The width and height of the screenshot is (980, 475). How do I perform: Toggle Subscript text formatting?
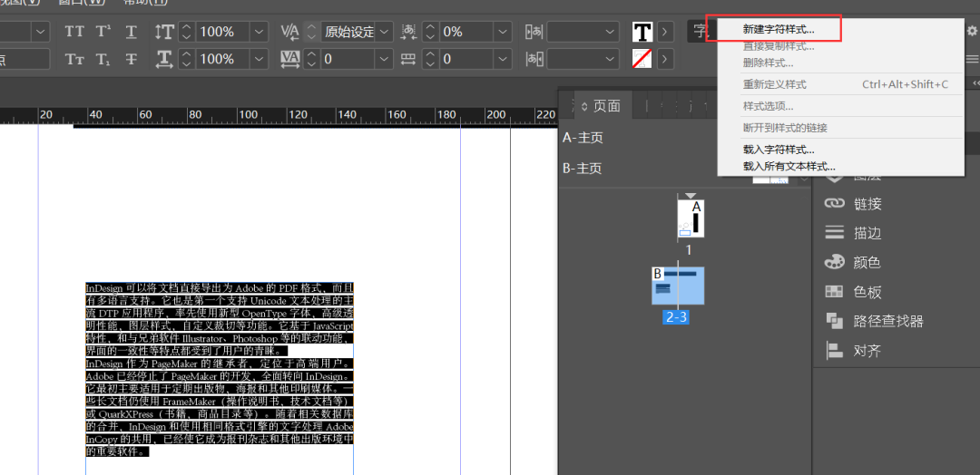[103, 59]
